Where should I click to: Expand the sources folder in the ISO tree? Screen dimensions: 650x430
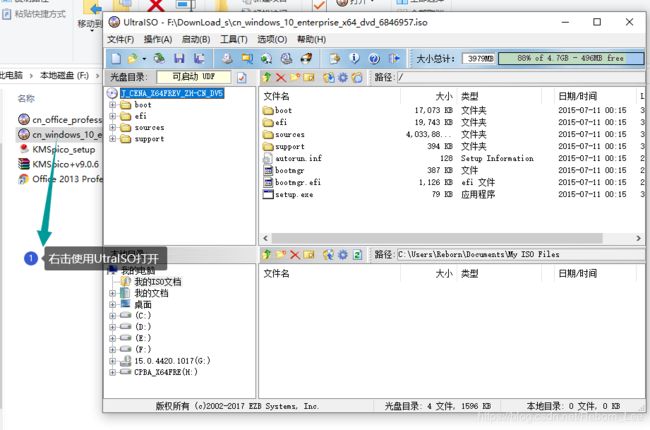point(112,127)
